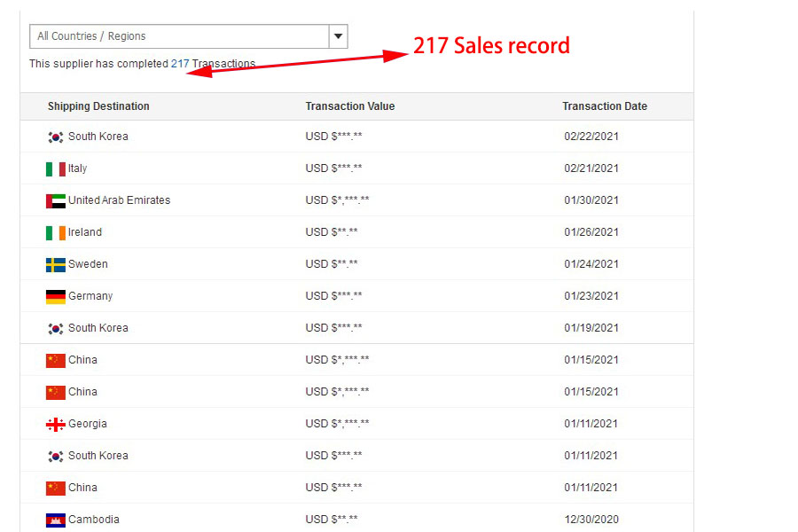Click the red 217 Sales record annotation
The height and width of the screenshot is (532, 798).
tap(491, 46)
